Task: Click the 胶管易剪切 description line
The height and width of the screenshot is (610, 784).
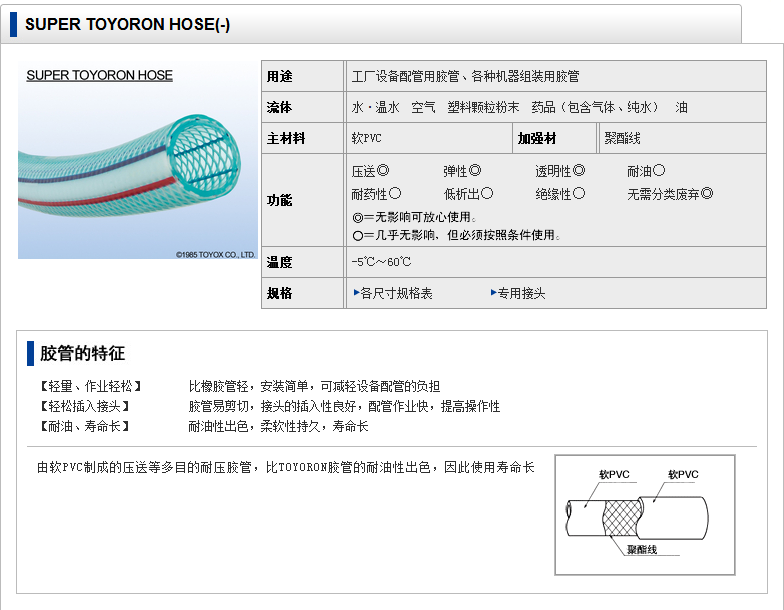Action: click(x=344, y=406)
